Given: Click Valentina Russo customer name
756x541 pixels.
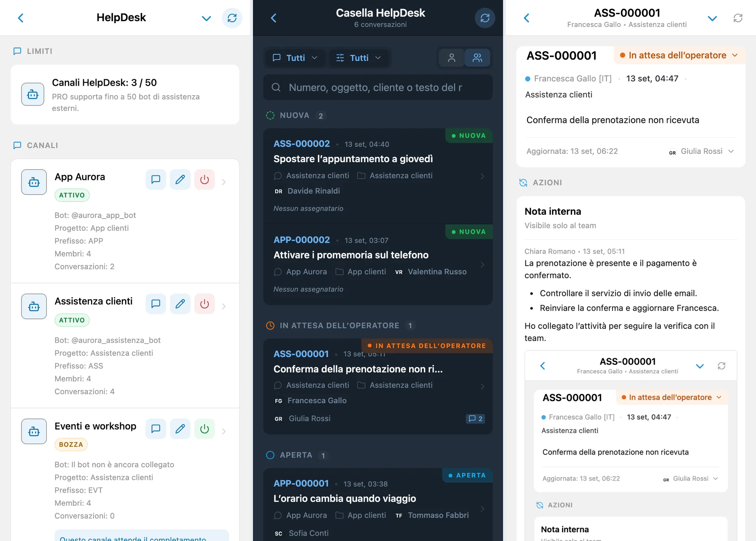Looking at the screenshot, I should 437,272.
